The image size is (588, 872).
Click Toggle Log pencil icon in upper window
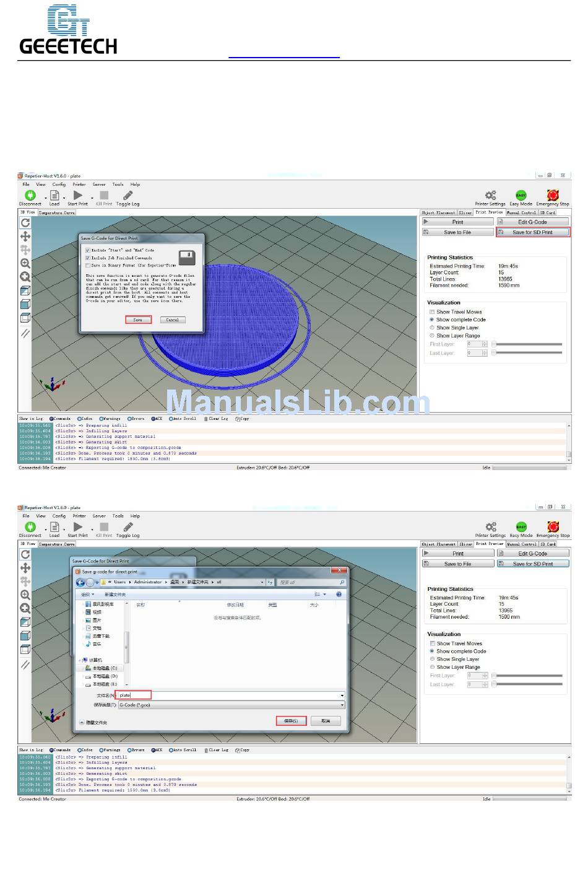pyautogui.click(x=128, y=195)
